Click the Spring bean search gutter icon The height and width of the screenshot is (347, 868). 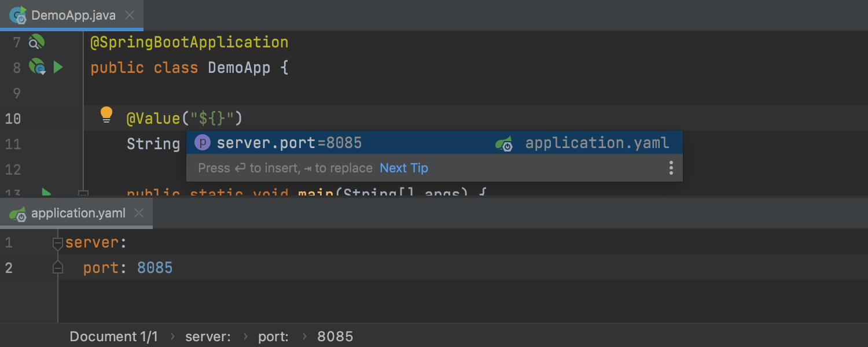click(36, 42)
